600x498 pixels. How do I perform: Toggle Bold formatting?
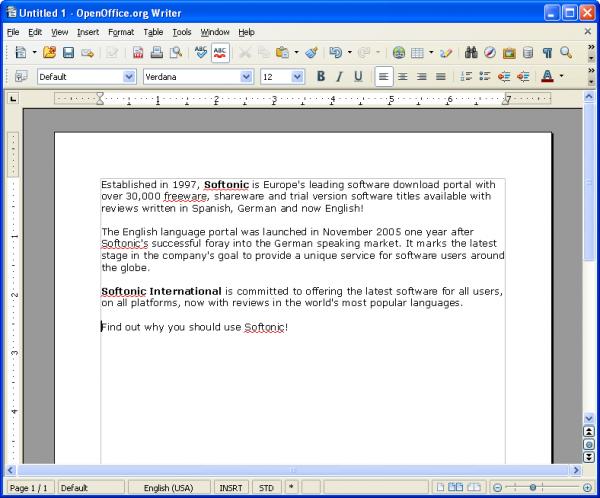[321, 77]
